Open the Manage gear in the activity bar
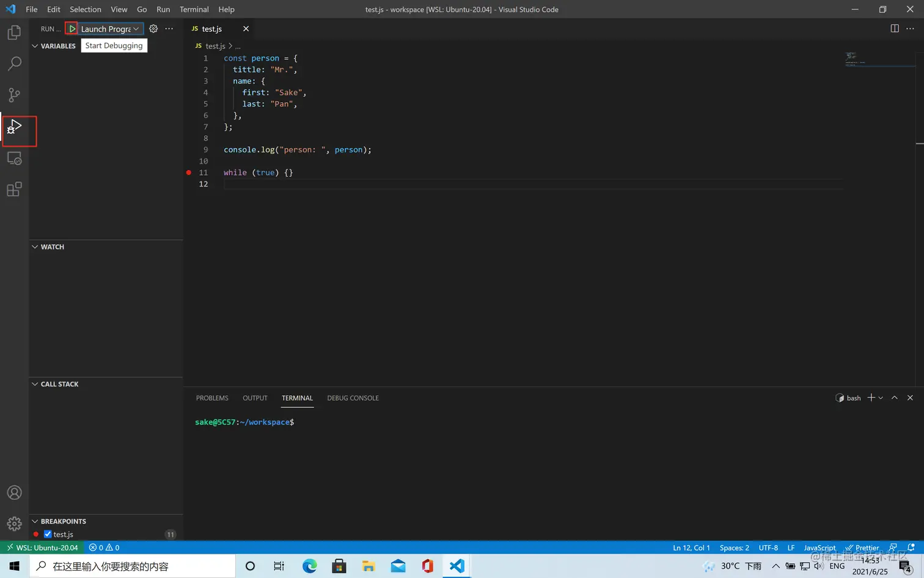 click(14, 524)
